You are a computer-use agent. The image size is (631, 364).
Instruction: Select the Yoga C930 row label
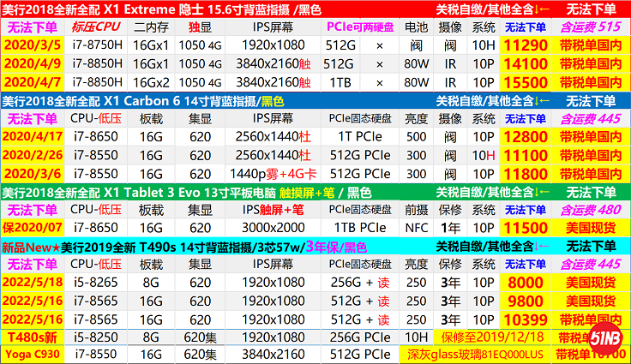coord(33,355)
